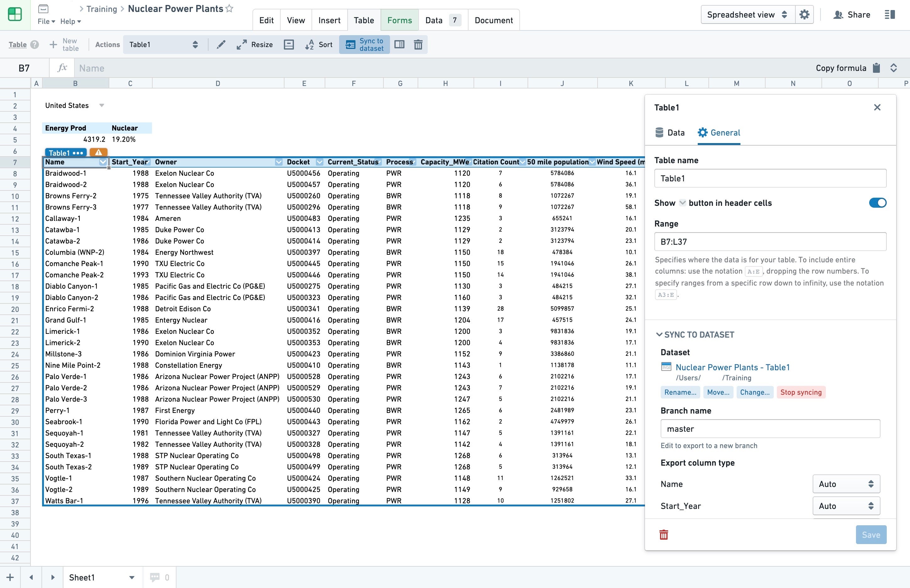Expand the United States dropdown filter
910x588 pixels.
(102, 105)
